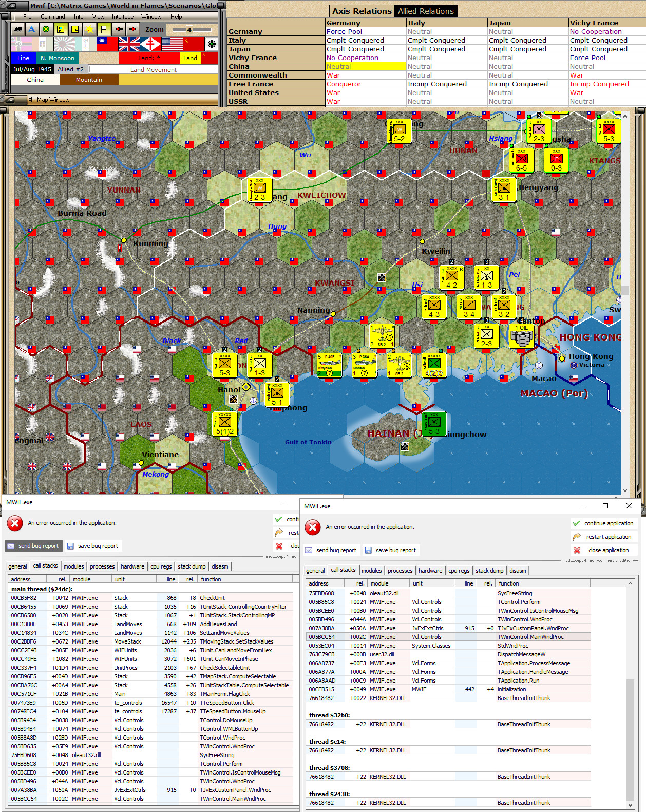646x812 pixels.
Task: Switch to the Axis Relations tab
Action: pyautogui.click(x=362, y=11)
